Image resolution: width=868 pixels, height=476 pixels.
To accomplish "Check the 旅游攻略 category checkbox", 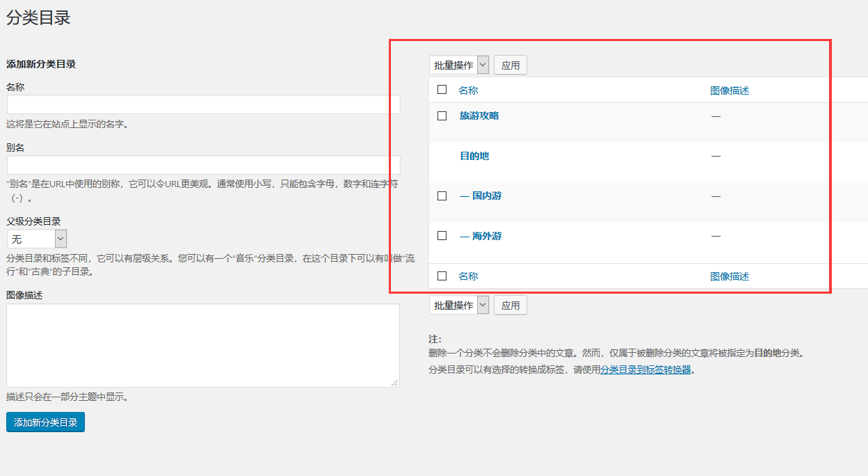I will tap(442, 116).
